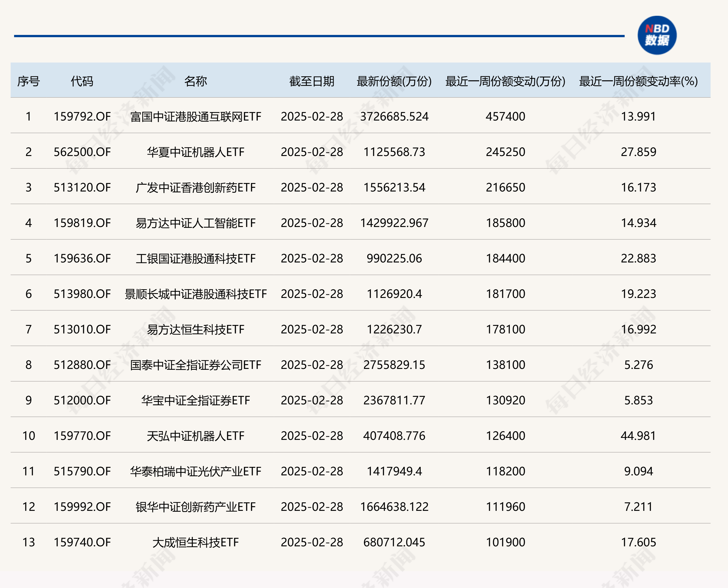
Task: Click weekly change value 216650
Action: tap(505, 188)
